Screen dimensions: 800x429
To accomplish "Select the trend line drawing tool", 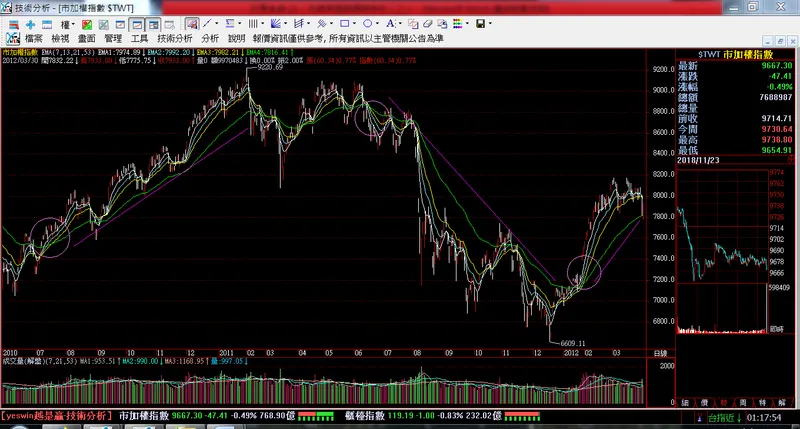I will pyautogui.click(x=207, y=23).
